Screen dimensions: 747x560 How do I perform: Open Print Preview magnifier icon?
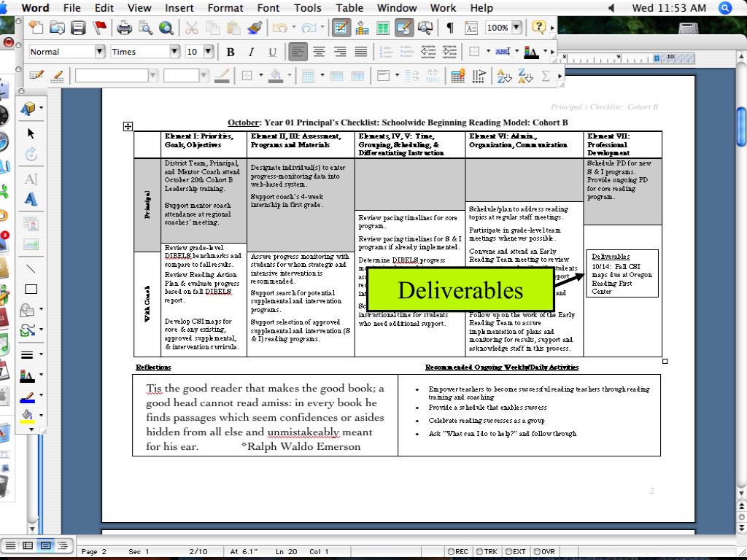pyautogui.click(x=145, y=28)
